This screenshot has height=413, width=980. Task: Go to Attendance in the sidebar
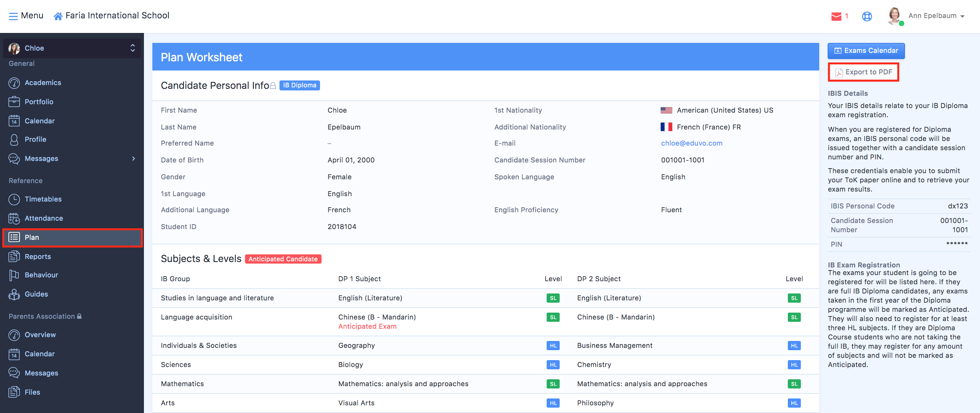click(x=44, y=218)
